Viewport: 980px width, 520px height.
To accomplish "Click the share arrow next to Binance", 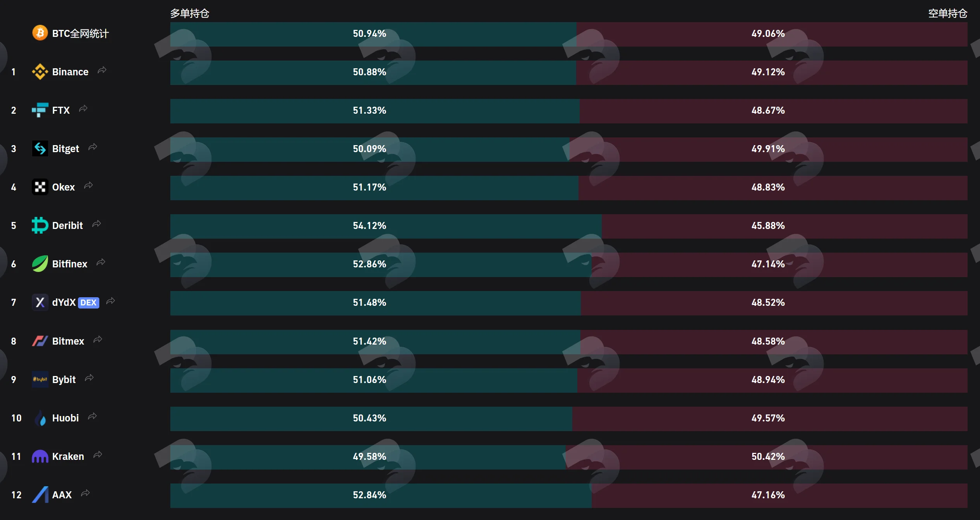I will coord(102,70).
